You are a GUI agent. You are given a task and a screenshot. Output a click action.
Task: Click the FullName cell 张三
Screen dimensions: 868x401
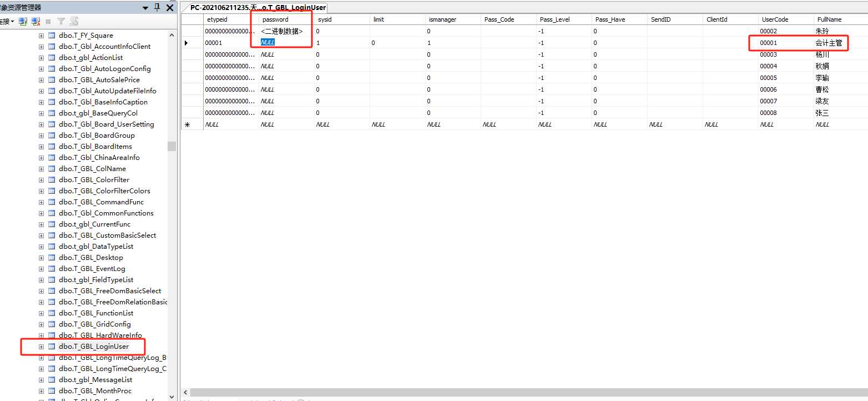click(841, 113)
